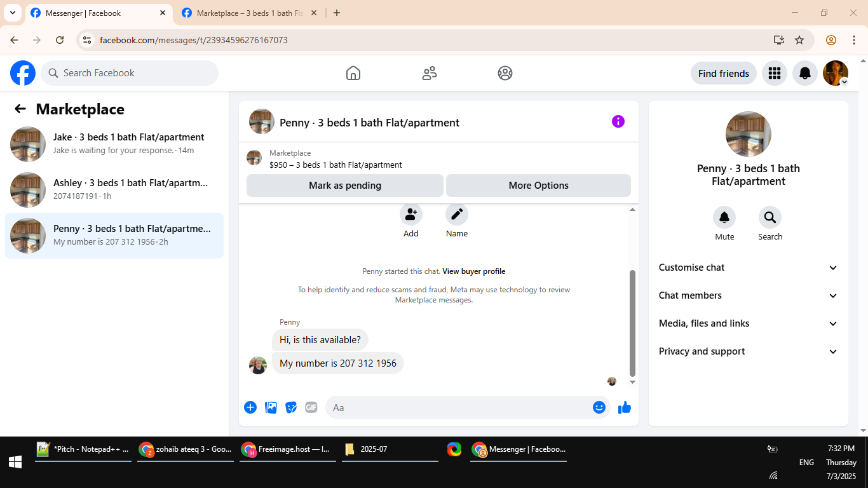
Task: Expand the Customise chat section
Action: point(749,268)
